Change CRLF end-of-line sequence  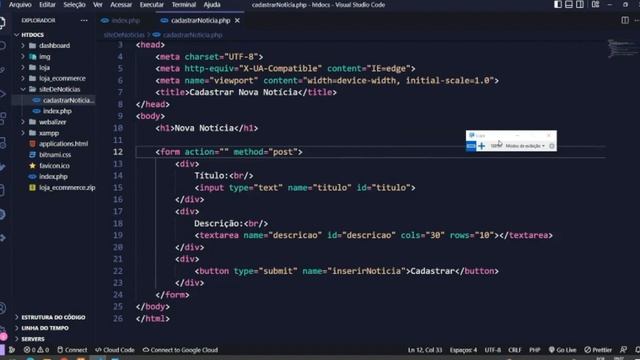coord(515,350)
